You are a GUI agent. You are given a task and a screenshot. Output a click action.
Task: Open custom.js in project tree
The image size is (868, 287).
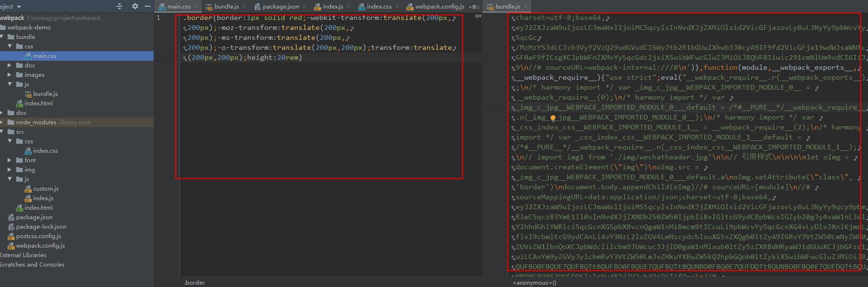46,188
